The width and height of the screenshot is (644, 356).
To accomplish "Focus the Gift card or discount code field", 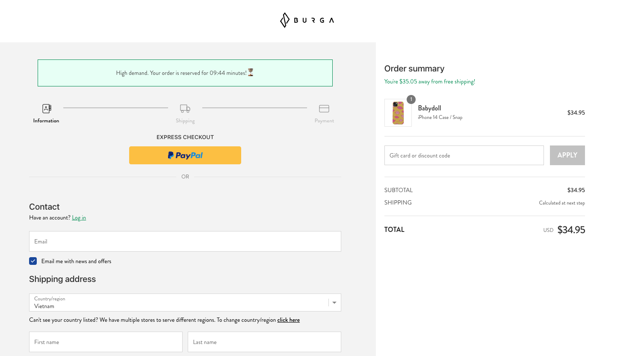I will 464,155.
